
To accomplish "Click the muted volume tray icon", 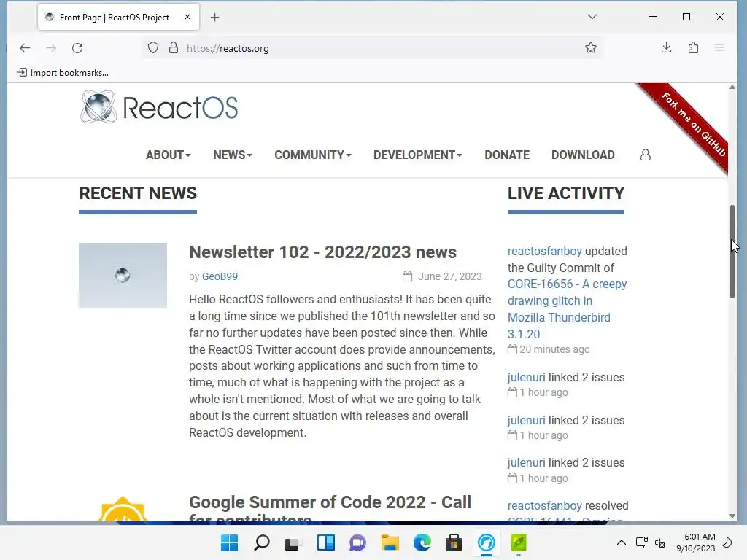I will [x=660, y=542].
